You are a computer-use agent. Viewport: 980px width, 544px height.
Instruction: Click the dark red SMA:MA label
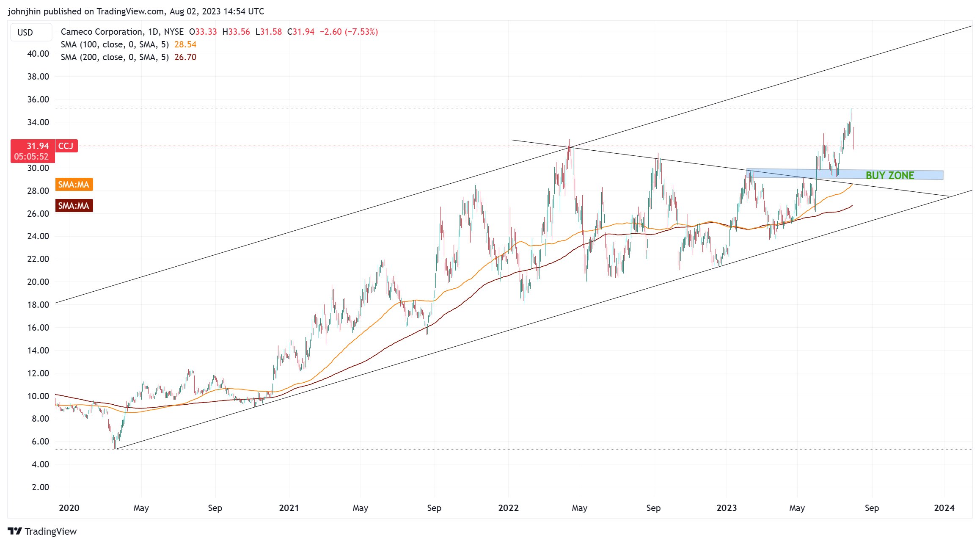pyautogui.click(x=74, y=206)
